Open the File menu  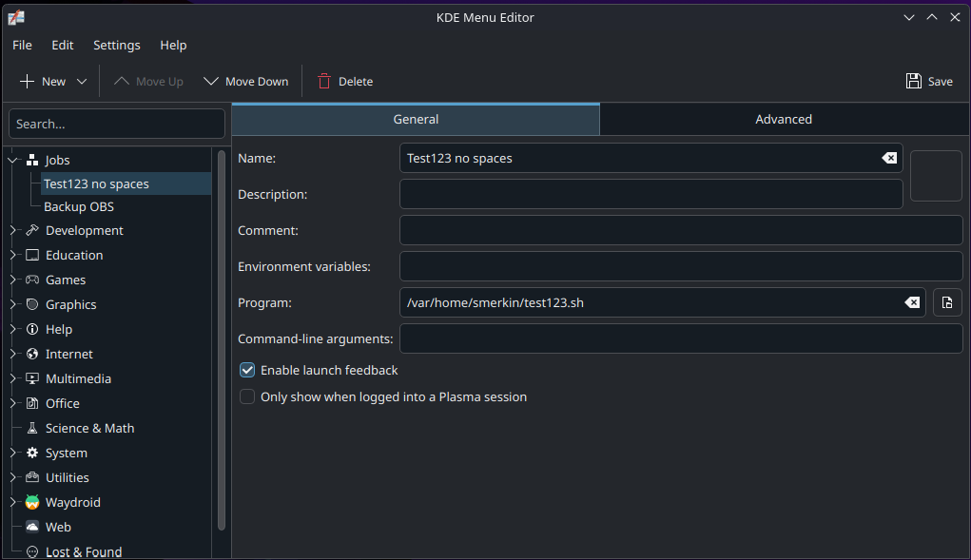point(21,45)
